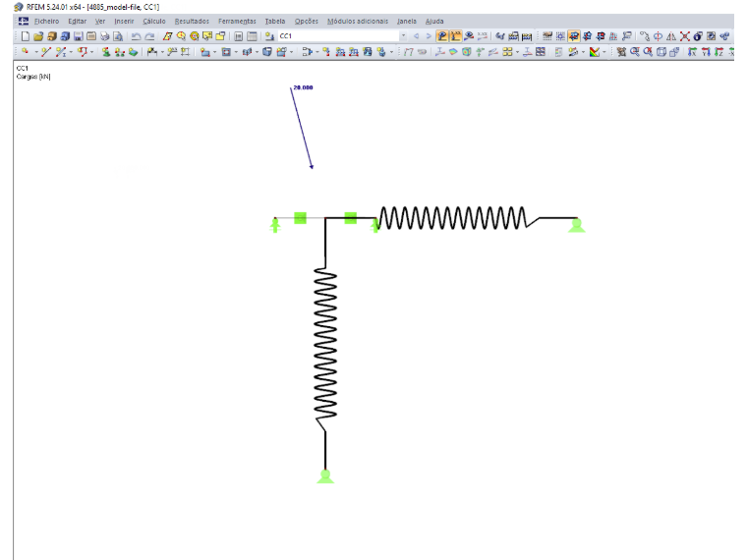Screen dimensions: 747x560
Task: Toggle show results eye icon
Action: (x=469, y=36)
